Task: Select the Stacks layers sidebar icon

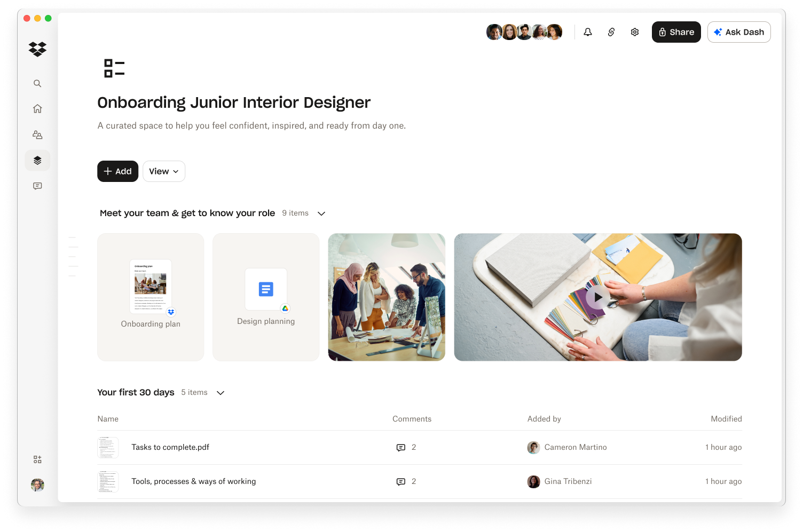Action: pyautogui.click(x=37, y=160)
